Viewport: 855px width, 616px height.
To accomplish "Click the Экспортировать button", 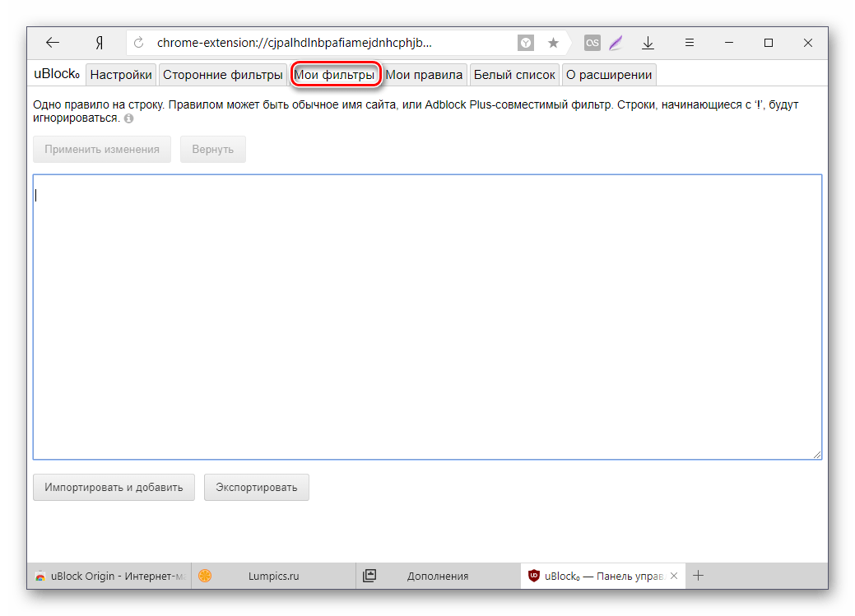I will click(256, 487).
